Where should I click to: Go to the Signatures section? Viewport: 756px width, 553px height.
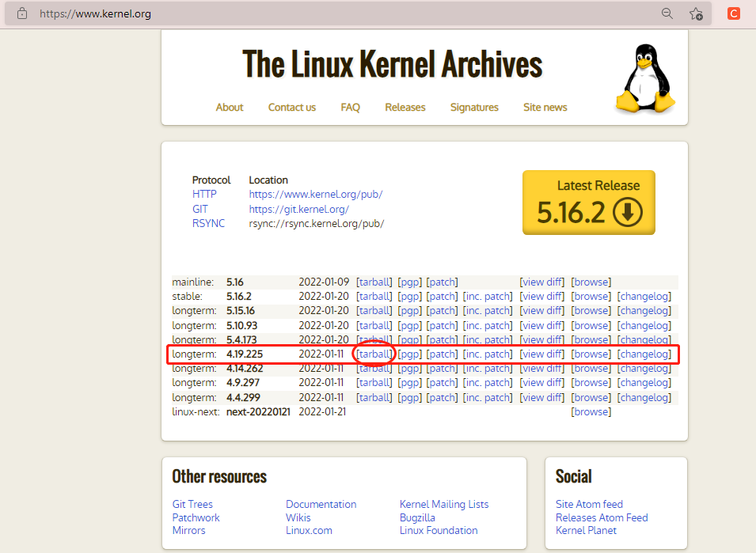(474, 107)
